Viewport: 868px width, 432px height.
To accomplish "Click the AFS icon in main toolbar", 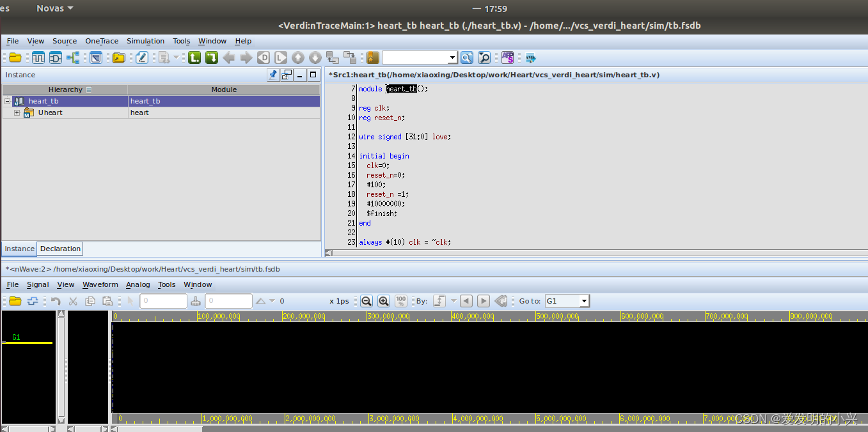I will 508,58.
